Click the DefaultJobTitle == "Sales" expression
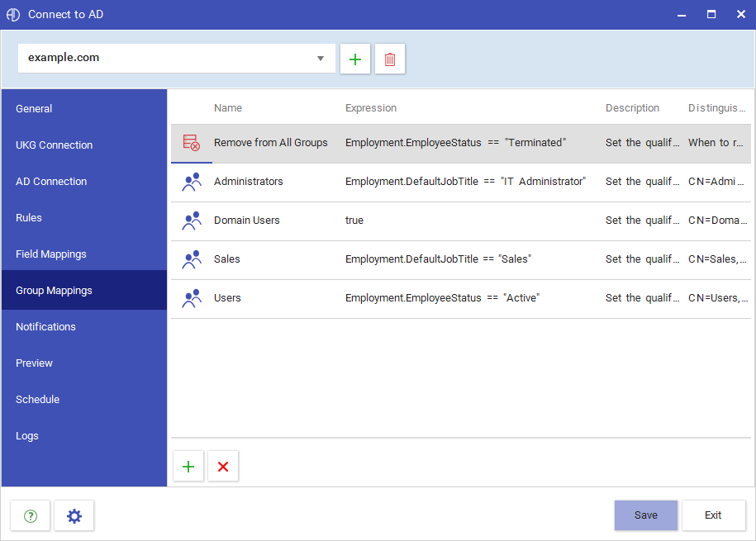 point(438,259)
